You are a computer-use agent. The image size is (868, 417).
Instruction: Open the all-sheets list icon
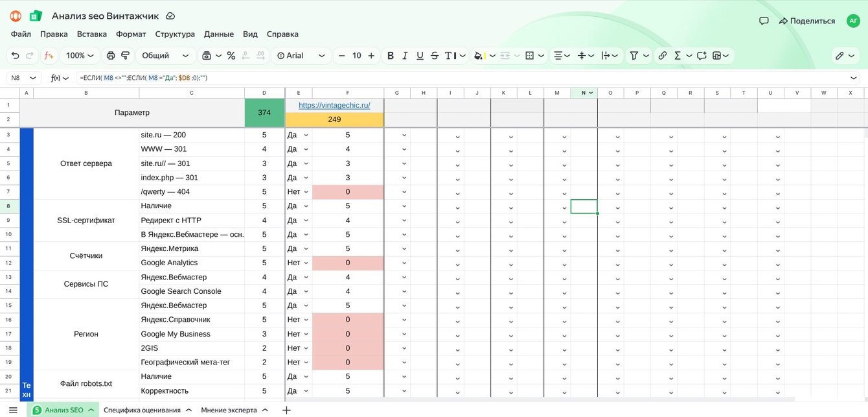point(13,411)
